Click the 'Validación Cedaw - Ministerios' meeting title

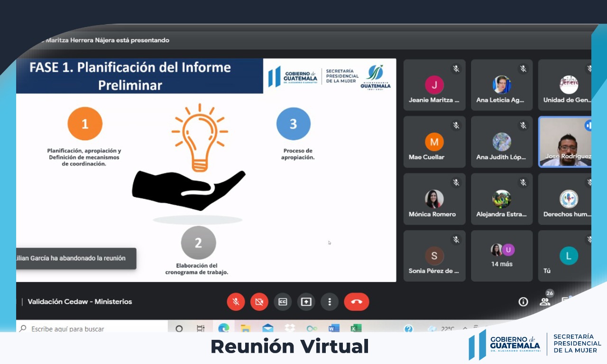coord(80,302)
